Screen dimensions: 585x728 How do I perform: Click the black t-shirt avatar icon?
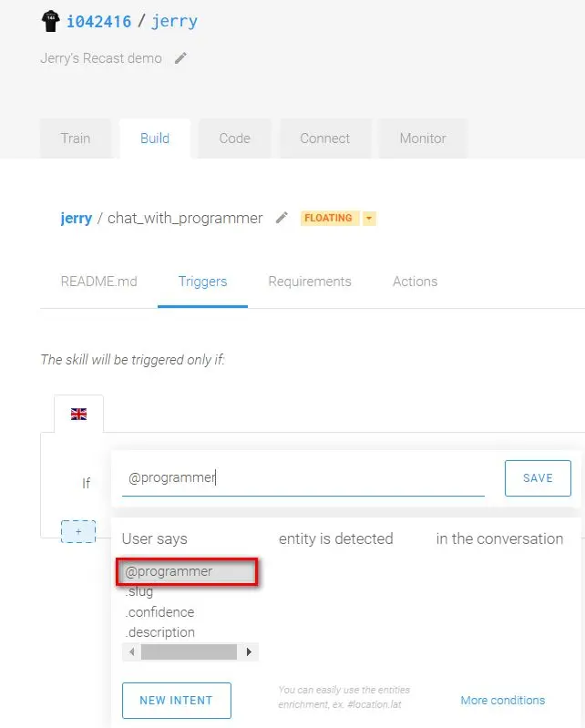[51, 21]
